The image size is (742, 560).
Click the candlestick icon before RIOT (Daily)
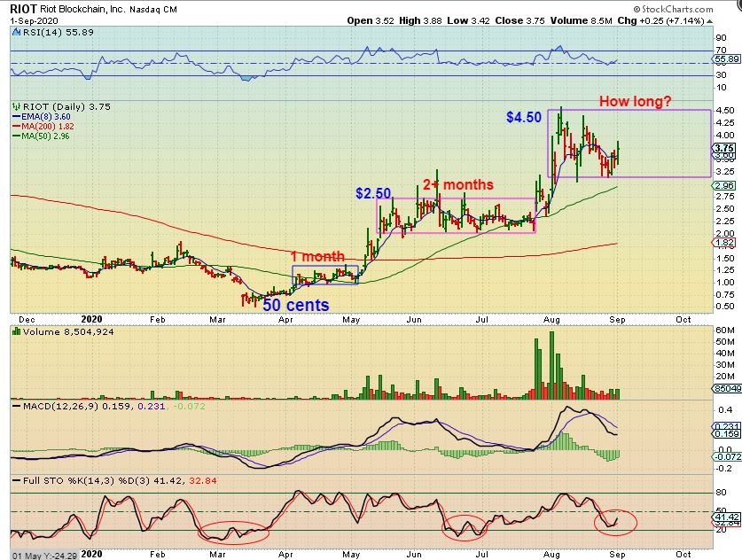tap(17, 107)
